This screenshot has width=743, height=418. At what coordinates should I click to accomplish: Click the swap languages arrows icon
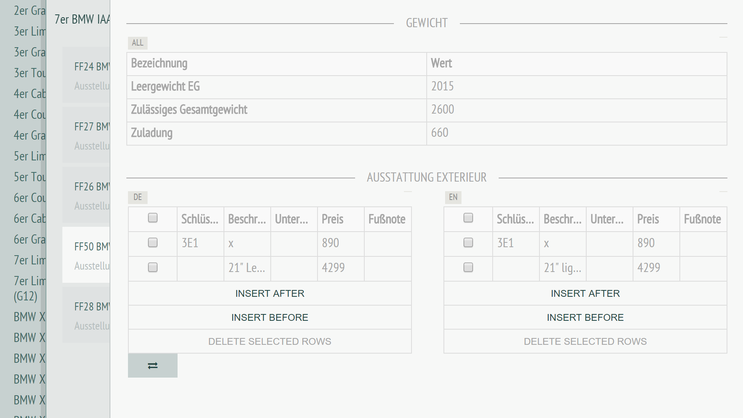tap(152, 366)
